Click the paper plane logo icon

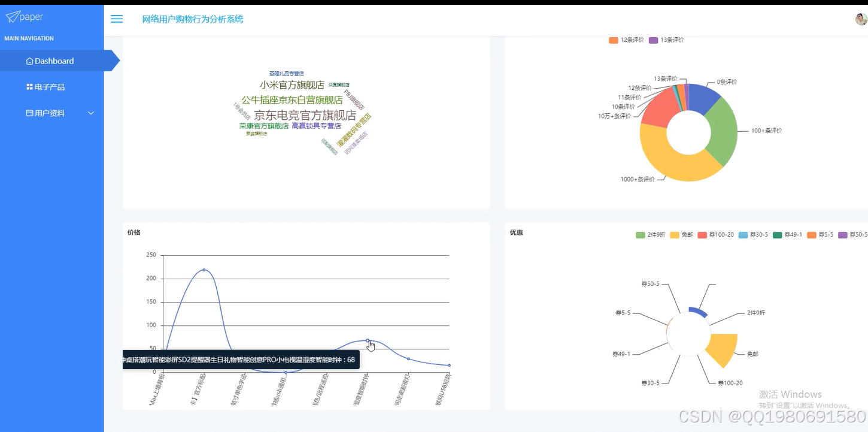(x=13, y=16)
